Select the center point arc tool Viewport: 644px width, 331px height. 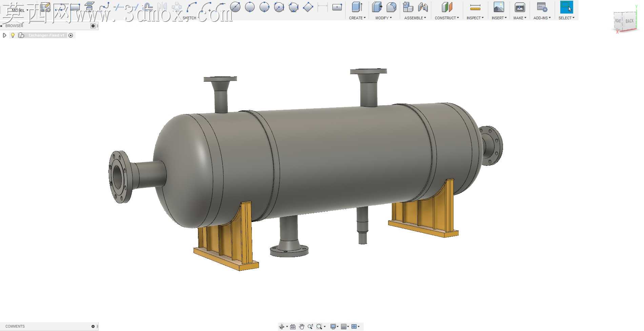click(x=206, y=7)
